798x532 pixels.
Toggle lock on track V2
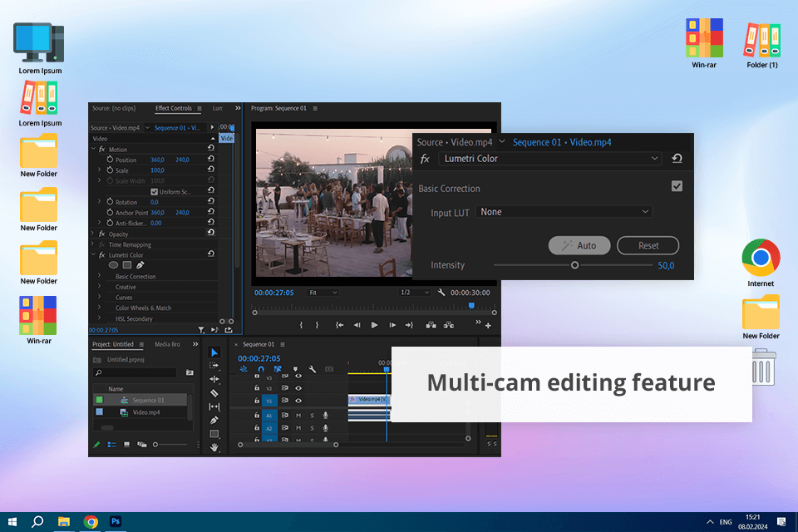257,388
